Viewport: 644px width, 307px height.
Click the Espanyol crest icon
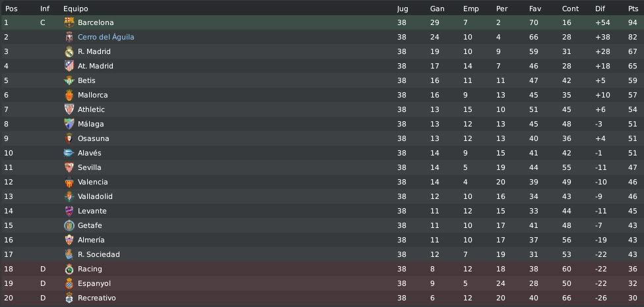point(69,284)
